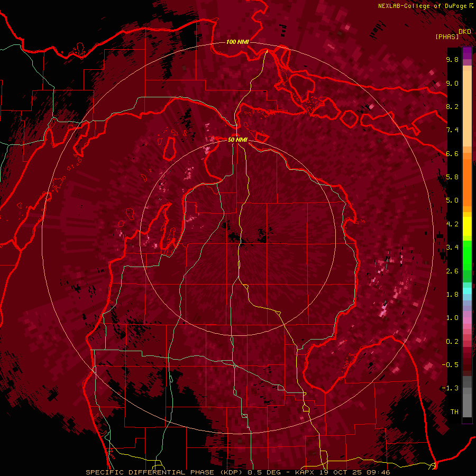Click the 6.6 value on color scale
This screenshot has height=476, width=476.
point(452,153)
